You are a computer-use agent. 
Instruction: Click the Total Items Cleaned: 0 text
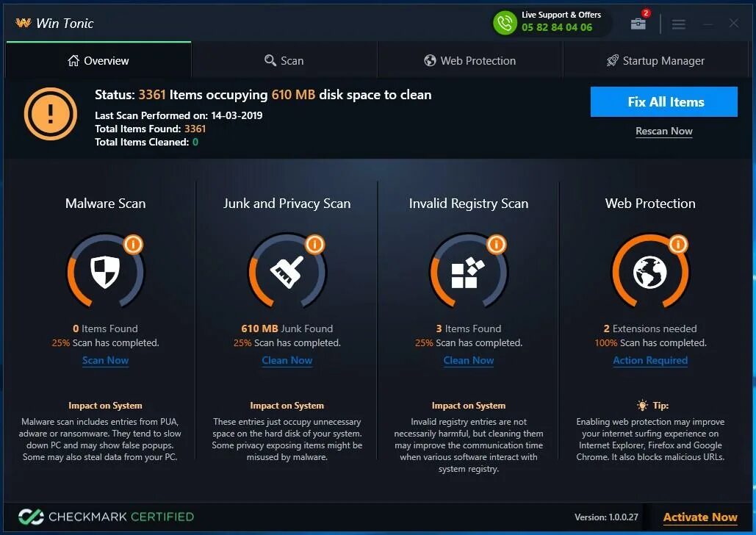[x=147, y=142]
